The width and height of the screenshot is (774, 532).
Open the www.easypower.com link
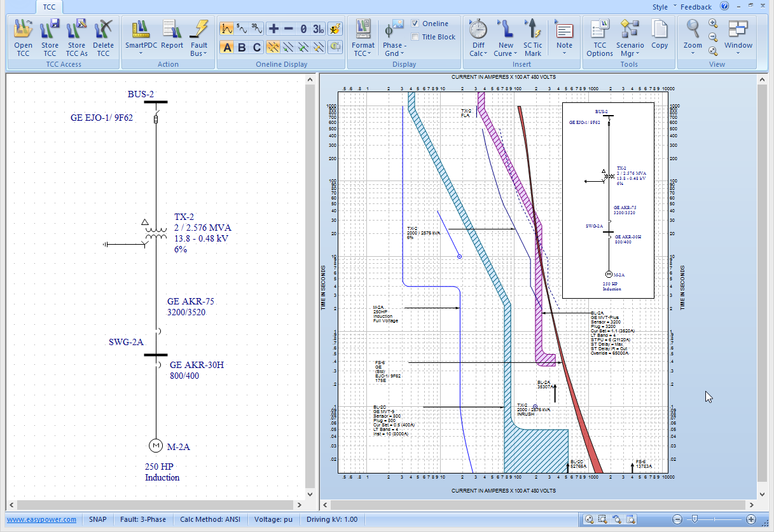pos(41,519)
